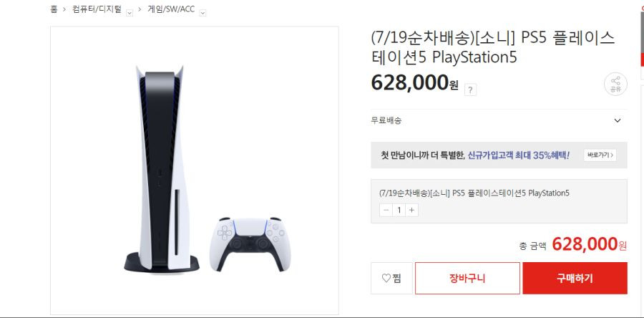This screenshot has height=318, width=644.
Task: Click the 신규가입고객 최대 35%혜택 banner text
Action: [x=519, y=155]
